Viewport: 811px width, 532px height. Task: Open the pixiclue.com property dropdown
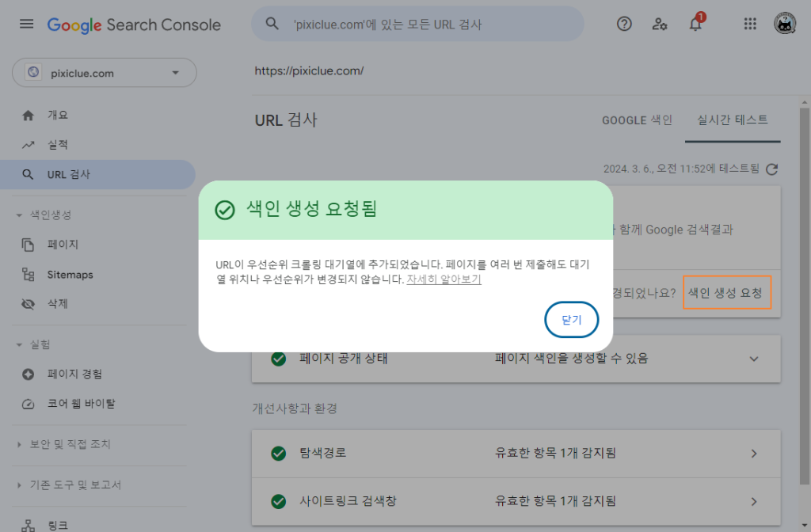coord(105,72)
